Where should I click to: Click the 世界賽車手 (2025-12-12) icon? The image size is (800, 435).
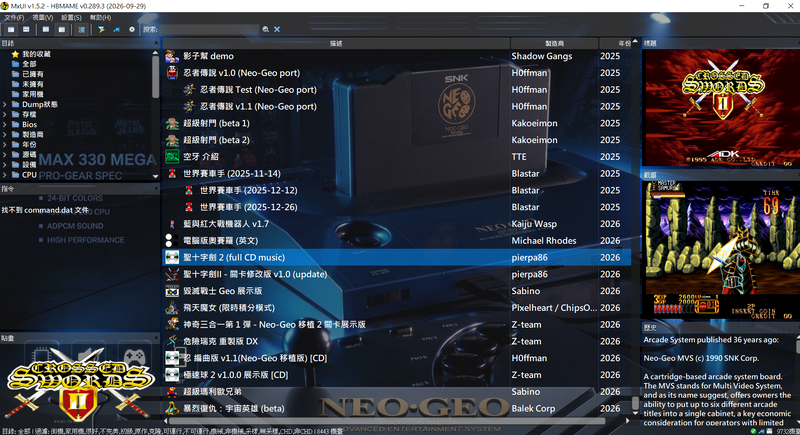[189, 190]
